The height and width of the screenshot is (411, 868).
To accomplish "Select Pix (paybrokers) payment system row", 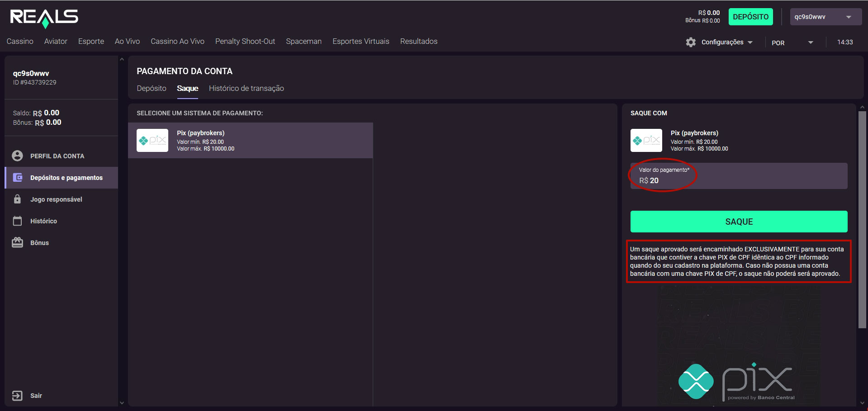I will coord(250,140).
